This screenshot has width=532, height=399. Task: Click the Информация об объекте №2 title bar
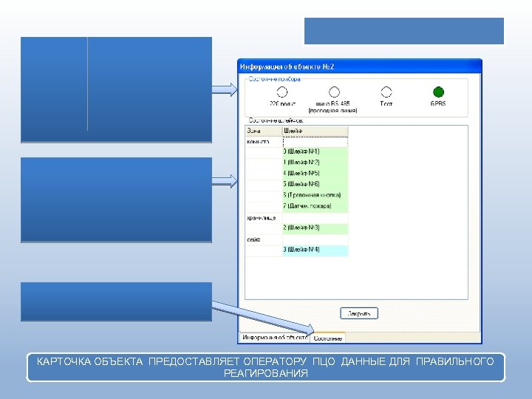pos(360,66)
